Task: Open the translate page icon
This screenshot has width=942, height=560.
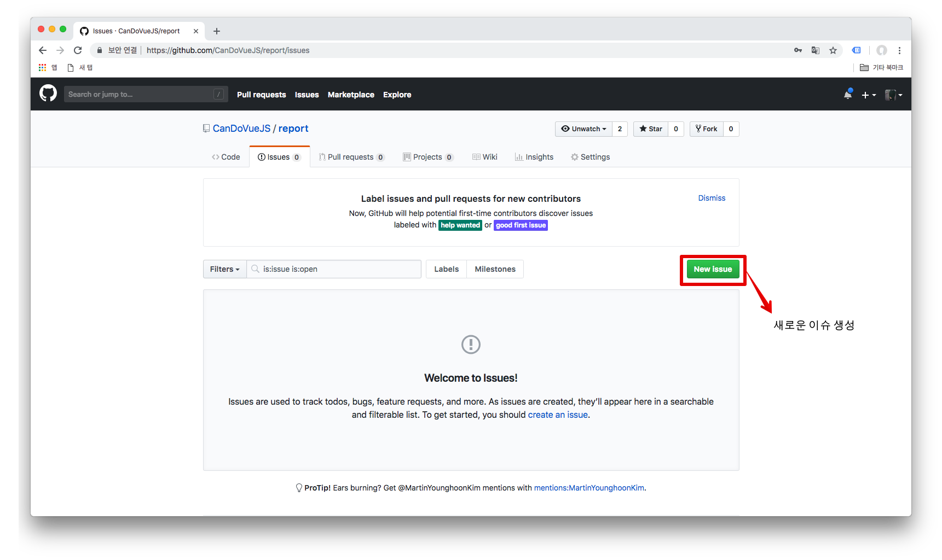Action: [816, 50]
